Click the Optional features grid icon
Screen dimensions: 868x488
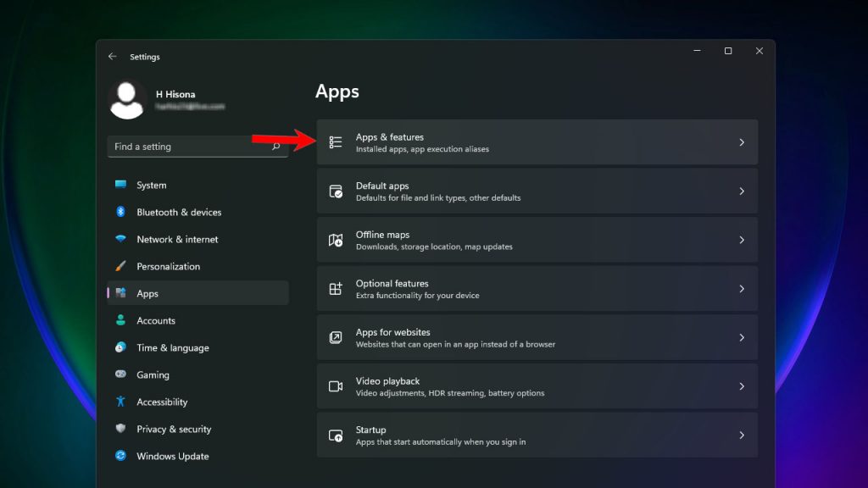coord(336,289)
